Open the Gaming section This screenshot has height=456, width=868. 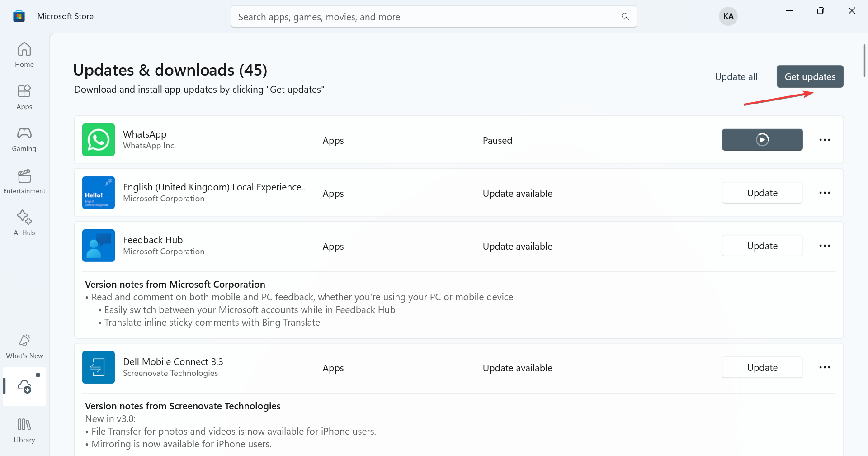[x=24, y=139]
